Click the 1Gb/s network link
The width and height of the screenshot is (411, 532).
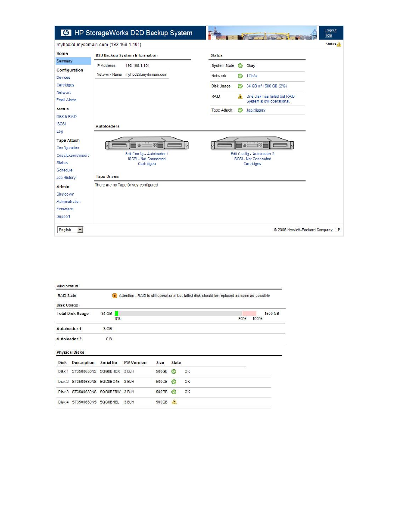[x=252, y=76]
